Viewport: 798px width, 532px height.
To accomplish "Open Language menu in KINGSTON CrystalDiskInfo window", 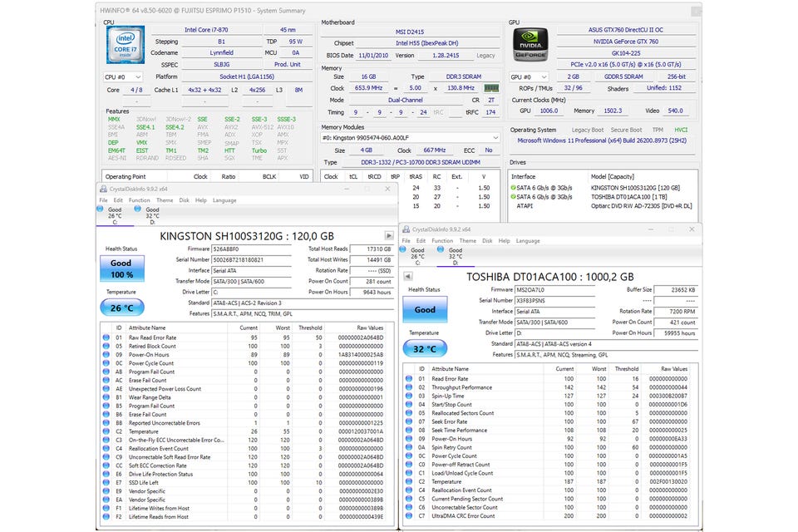I will (x=224, y=200).
